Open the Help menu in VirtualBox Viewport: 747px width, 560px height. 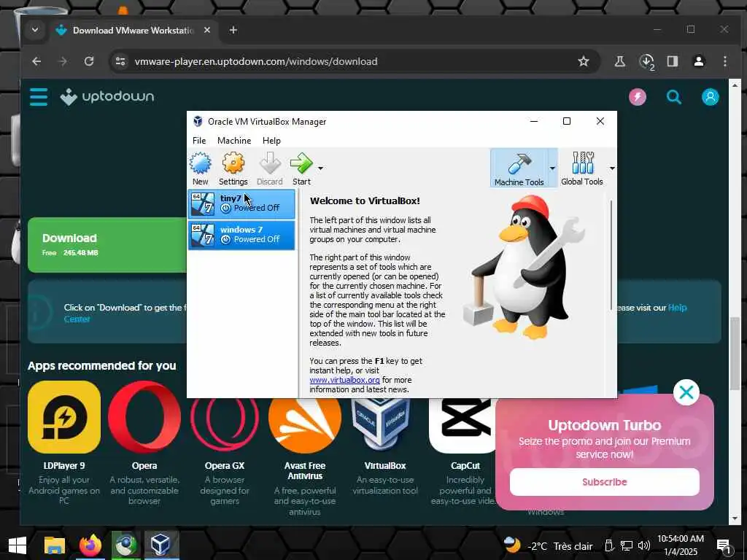coord(271,141)
